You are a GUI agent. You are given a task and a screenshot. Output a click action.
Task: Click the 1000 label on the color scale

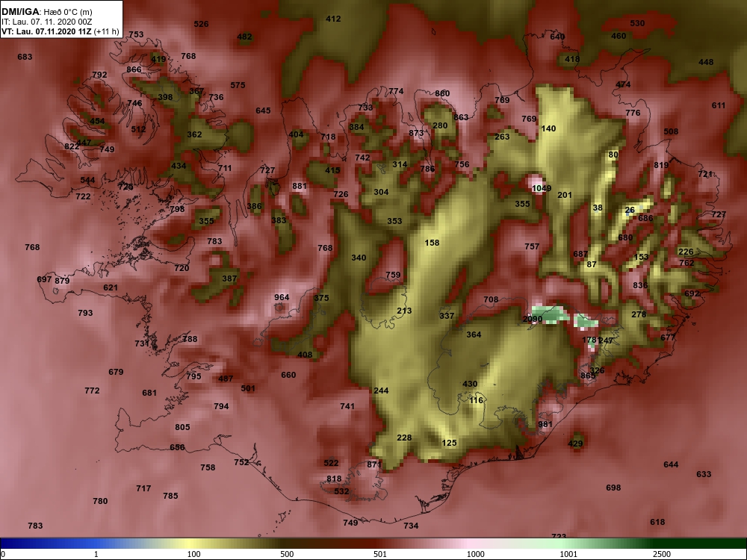pyautogui.click(x=476, y=554)
